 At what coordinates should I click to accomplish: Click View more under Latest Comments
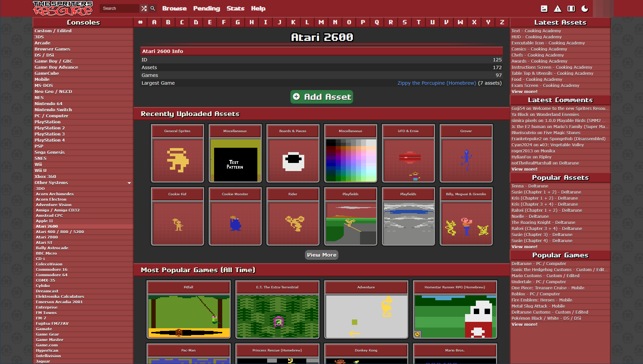tap(524, 169)
